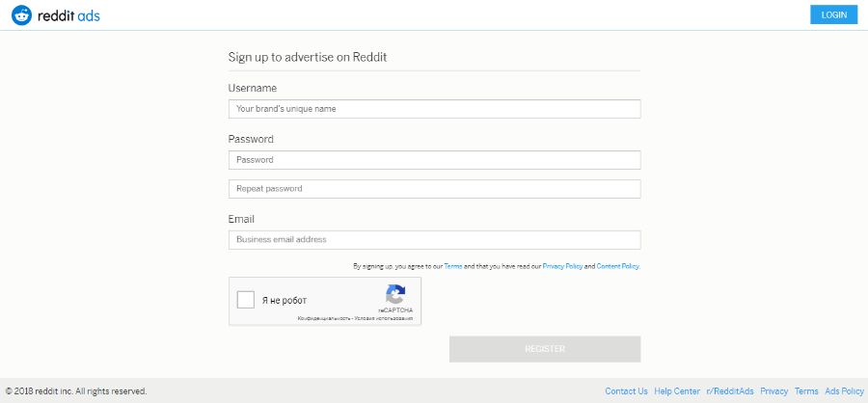Click the Business email address field
This screenshot has width=868, height=403.
click(434, 240)
